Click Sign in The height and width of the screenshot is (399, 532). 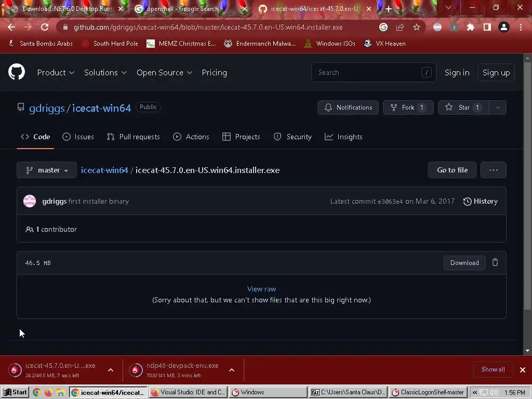tap(457, 73)
